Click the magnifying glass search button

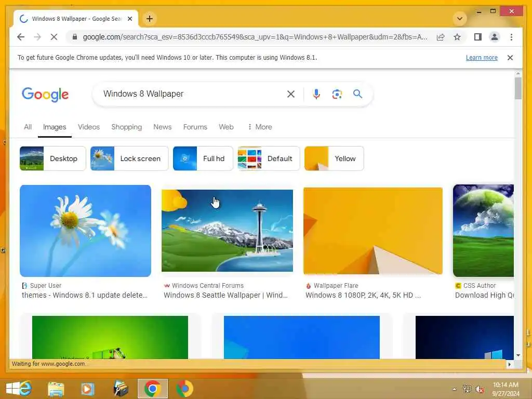click(x=357, y=94)
